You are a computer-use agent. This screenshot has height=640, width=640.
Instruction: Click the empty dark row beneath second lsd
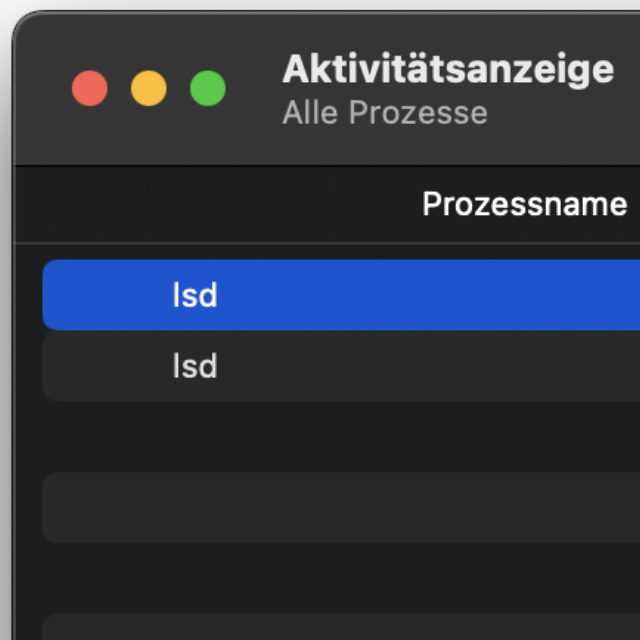tap(340, 437)
